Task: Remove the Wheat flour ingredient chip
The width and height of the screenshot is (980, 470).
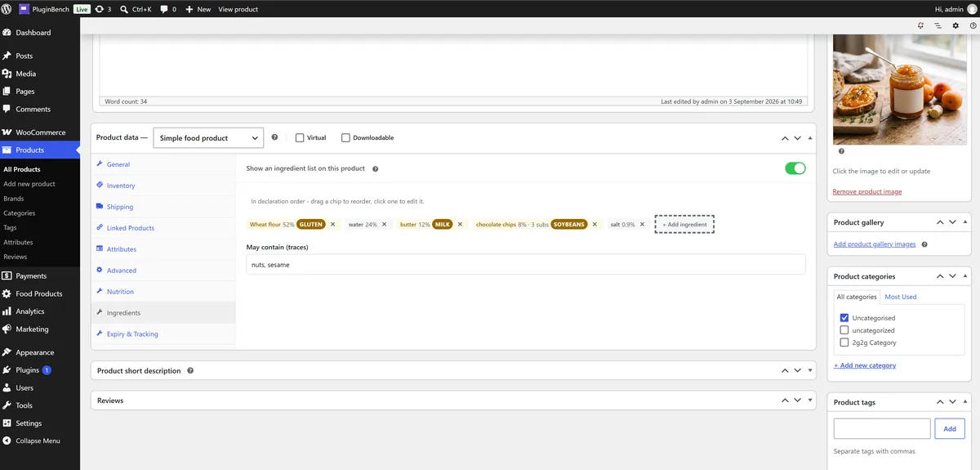Action: point(332,224)
